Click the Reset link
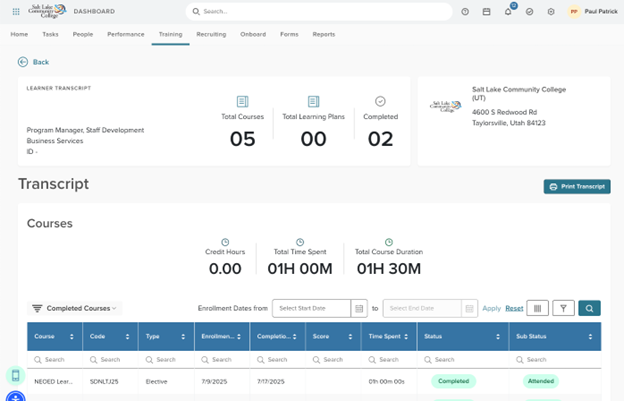Image resolution: width=624 pixels, height=401 pixels. [x=514, y=308]
